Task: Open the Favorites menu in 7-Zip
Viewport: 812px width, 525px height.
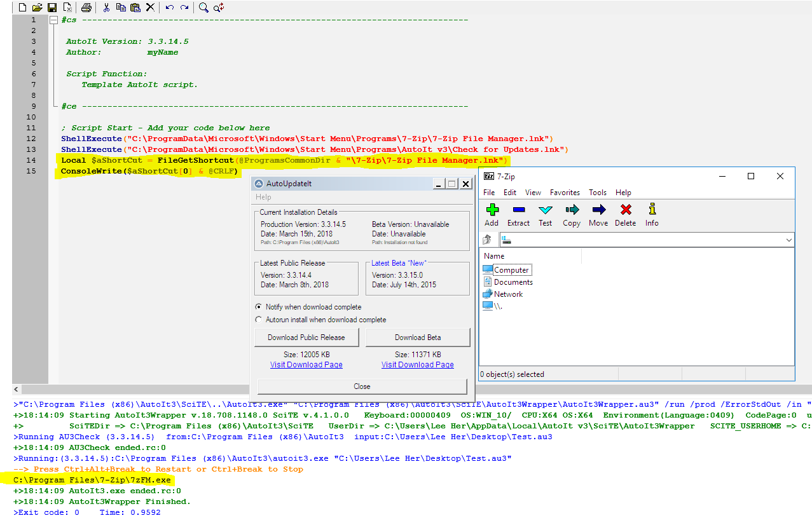Action: [x=565, y=193]
